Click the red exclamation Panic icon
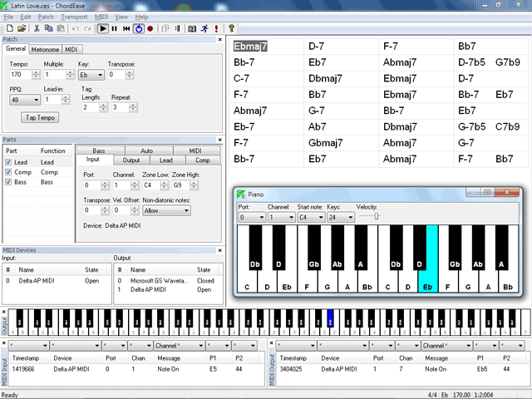Viewport: 532px width, 399px height. [216, 28]
